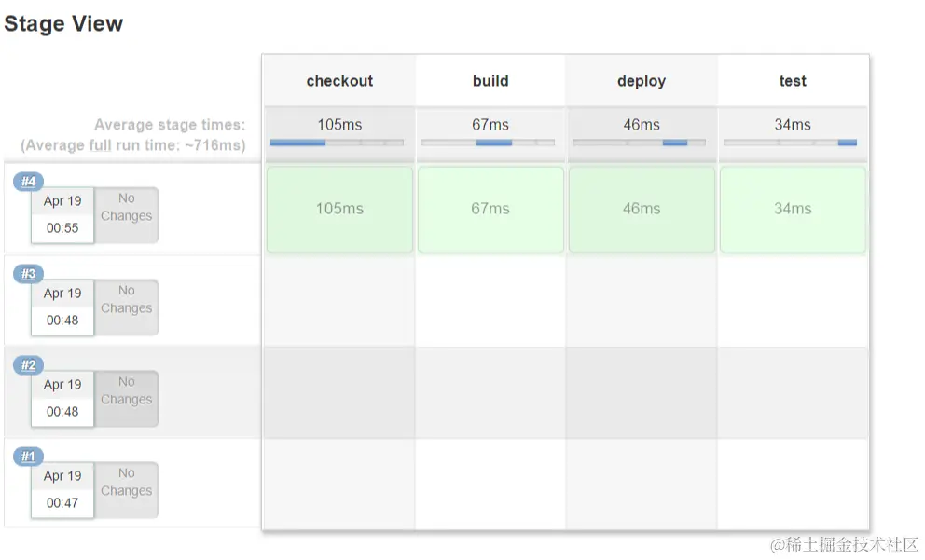
Task: Open build #3 badge
Action: 28,274
